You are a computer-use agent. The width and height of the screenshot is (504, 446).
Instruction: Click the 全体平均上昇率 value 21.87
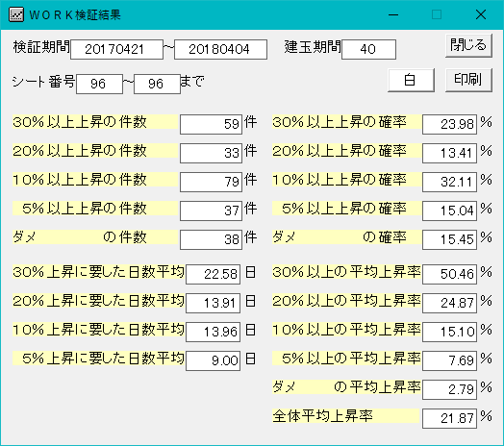[x=449, y=419]
